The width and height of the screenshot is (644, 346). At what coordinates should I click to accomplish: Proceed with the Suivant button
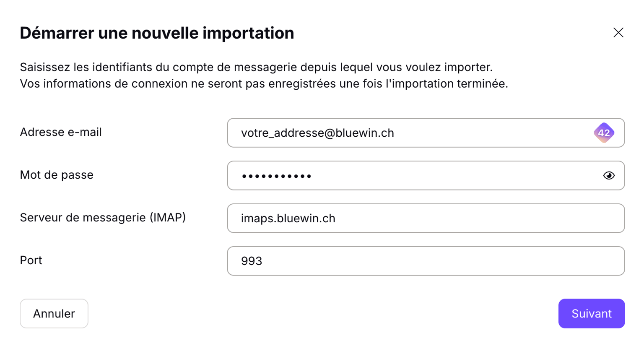tap(591, 314)
